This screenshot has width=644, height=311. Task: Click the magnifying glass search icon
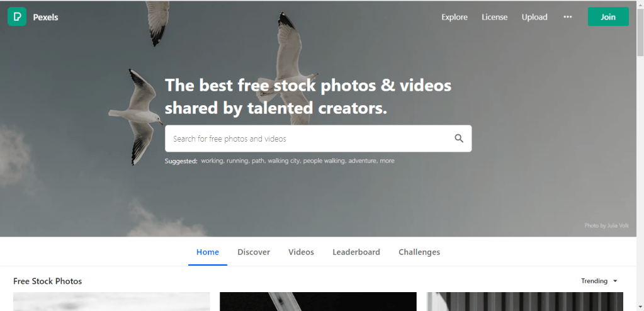coord(459,139)
